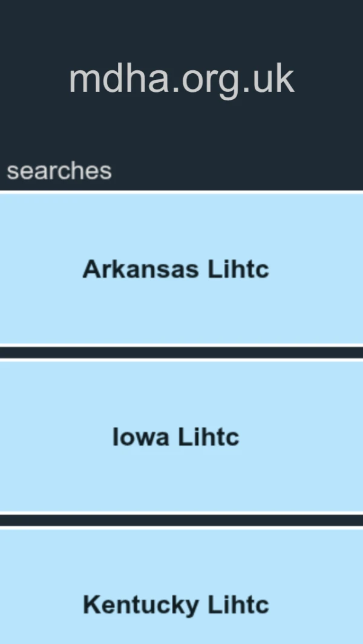This screenshot has width=363, height=644.
Task: Click the dark header showing mdha.org.uk
Action: 181,79
